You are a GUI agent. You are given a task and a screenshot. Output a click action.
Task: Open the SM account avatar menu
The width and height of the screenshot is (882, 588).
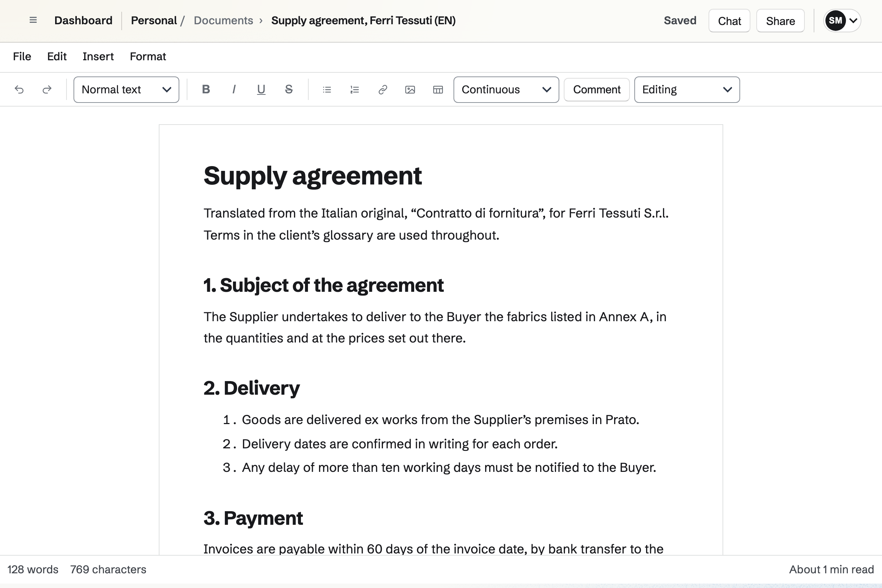tap(842, 21)
